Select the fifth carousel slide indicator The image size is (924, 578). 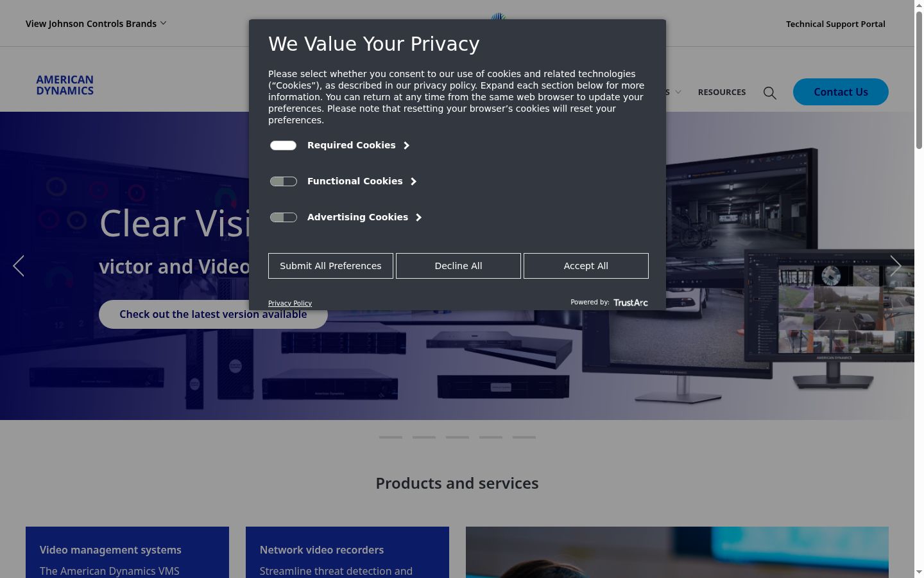[524, 437]
